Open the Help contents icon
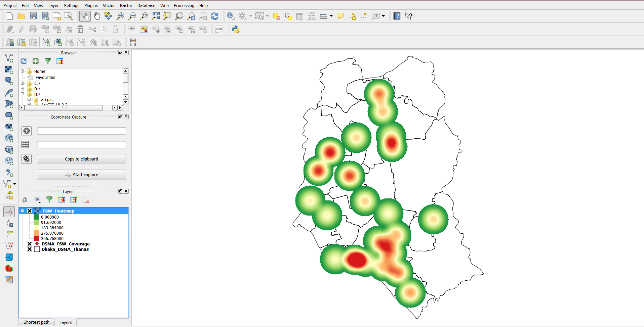This screenshot has width=644, height=327. (397, 16)
